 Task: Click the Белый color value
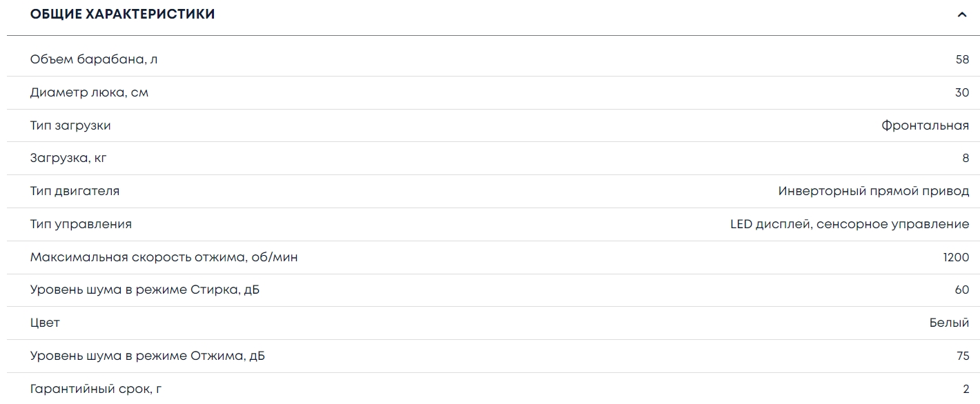pyautogui.click(x=949, y=323)
